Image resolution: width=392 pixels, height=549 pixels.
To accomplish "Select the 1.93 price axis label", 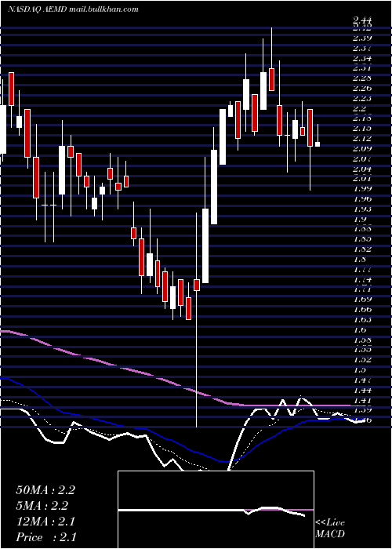I will click(362, 209).
